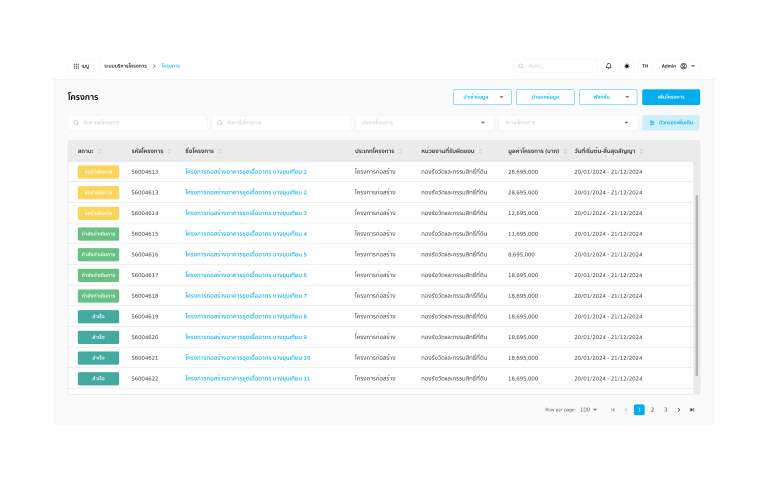Select project code 56004616
Viewport: 768px width, 478px height.
pos(145,255)
